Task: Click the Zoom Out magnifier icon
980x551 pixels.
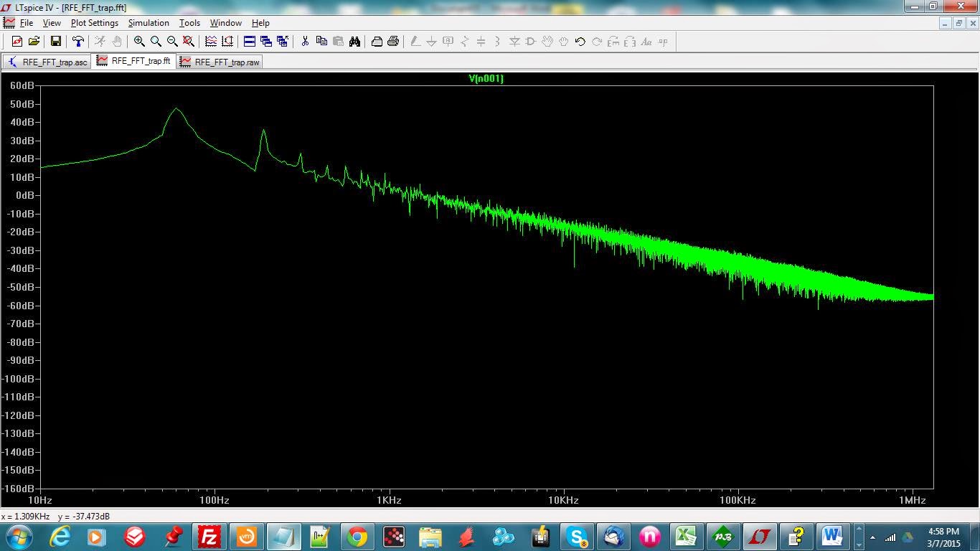Action: tap(172, 42)
